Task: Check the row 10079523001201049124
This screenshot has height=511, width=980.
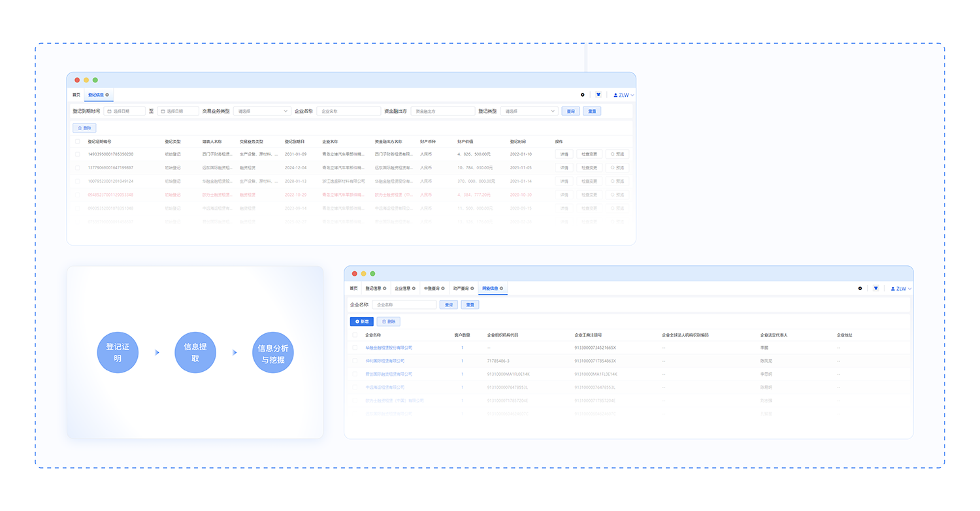Action: tap(78, 181)
